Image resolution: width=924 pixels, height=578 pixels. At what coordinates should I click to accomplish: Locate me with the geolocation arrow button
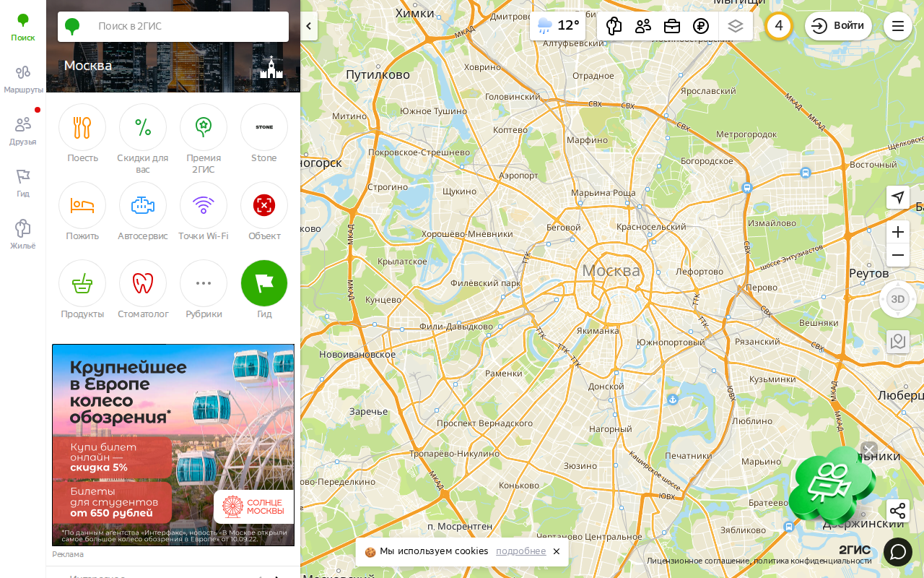click(898, 197)
